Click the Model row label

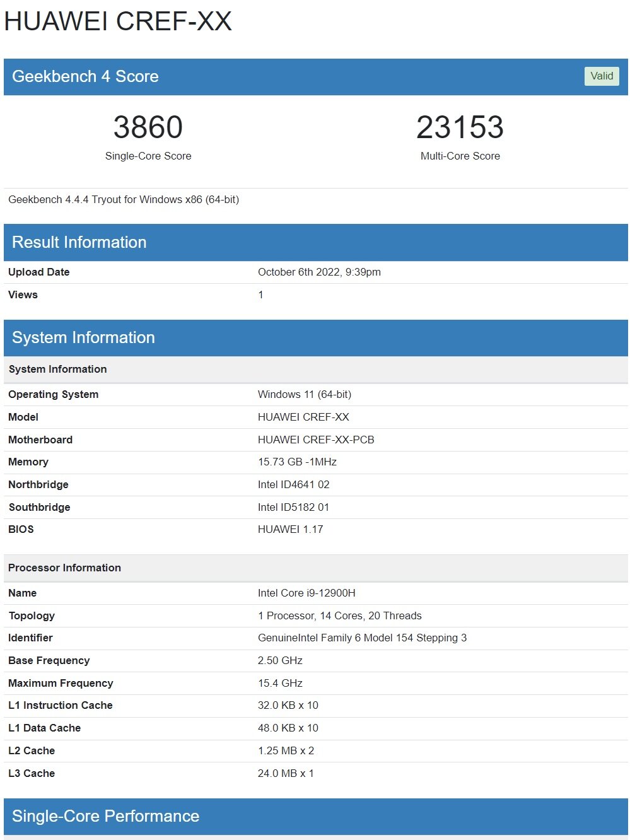[23, 417]
